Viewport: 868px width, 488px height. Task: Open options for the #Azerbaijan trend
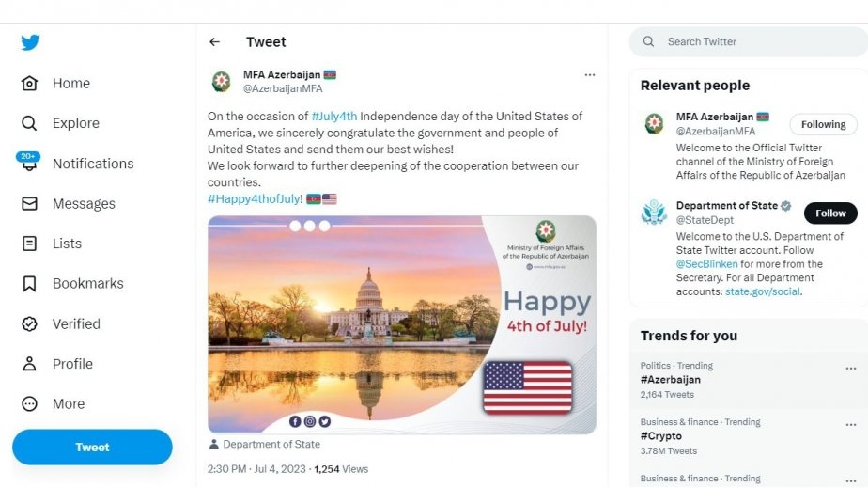[850, 369]
